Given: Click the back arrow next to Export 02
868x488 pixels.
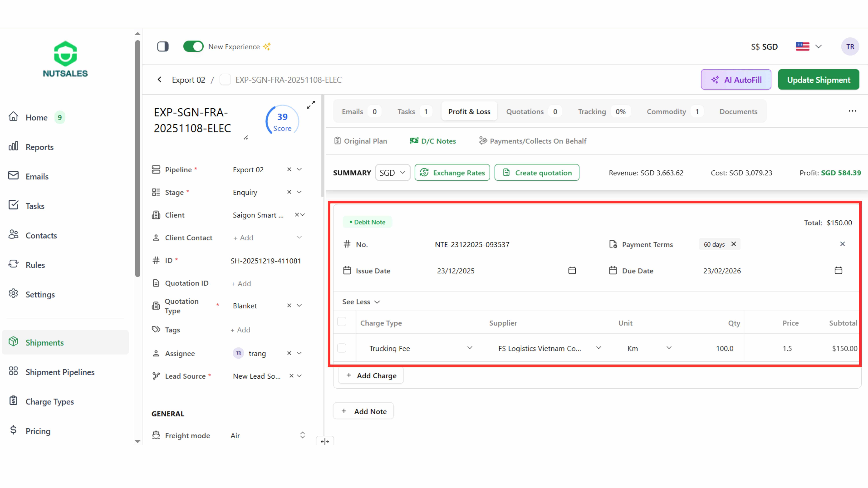Looking at the screenshot, I should click(160, 80).
